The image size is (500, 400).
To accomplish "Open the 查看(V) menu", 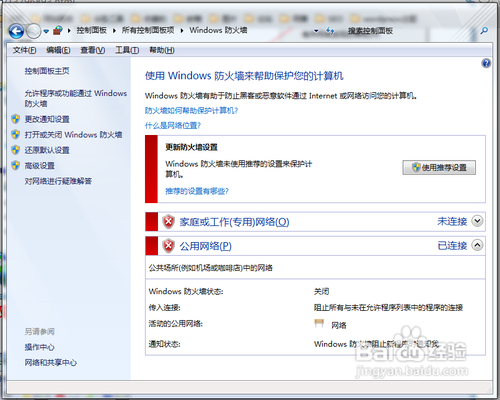I will [x=93, y=50].
